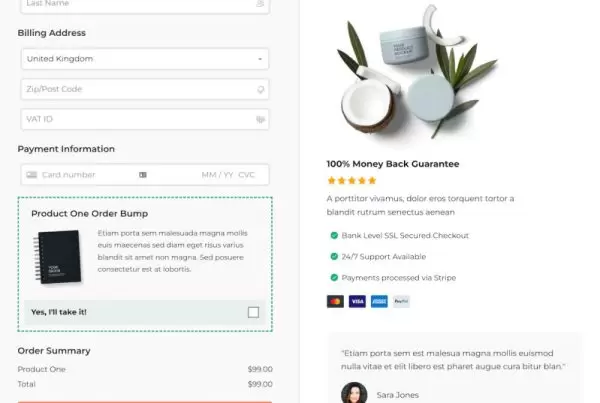The image size is (600, 403).
Task: Click the Mastercard payment icon
Action: click(x=335, y=302)
